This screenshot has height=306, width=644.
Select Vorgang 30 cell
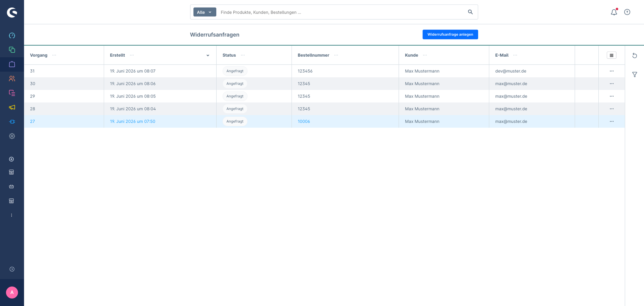click(64, 84)
